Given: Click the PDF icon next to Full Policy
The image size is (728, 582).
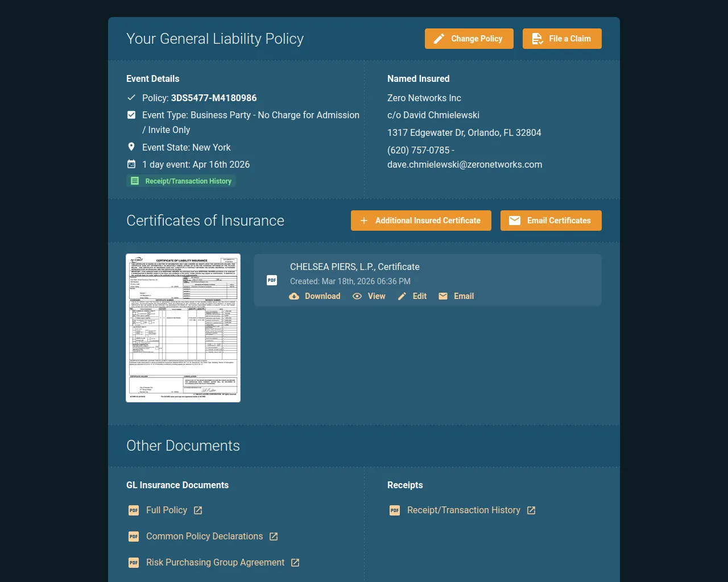Looking at the screenshot, I should coord(133,510).
